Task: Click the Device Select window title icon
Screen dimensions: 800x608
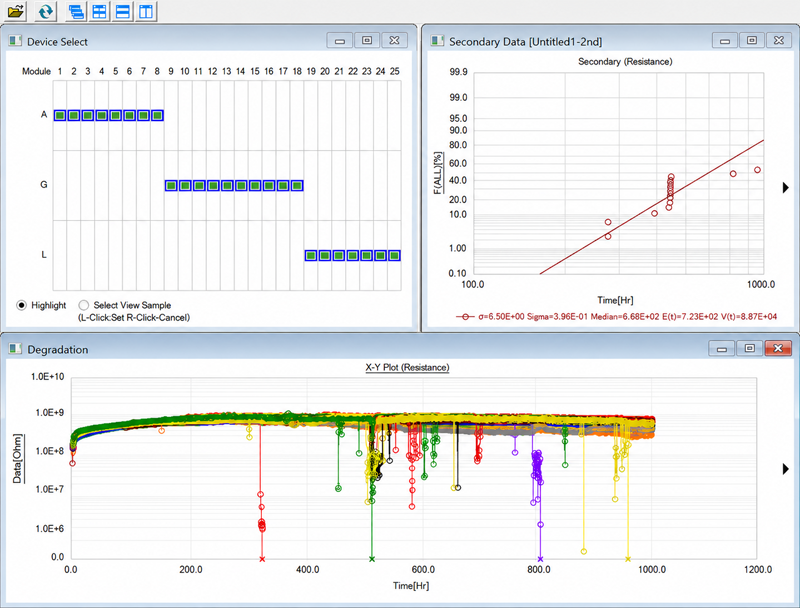Action: pyautogui.click(x=15, y=41)
